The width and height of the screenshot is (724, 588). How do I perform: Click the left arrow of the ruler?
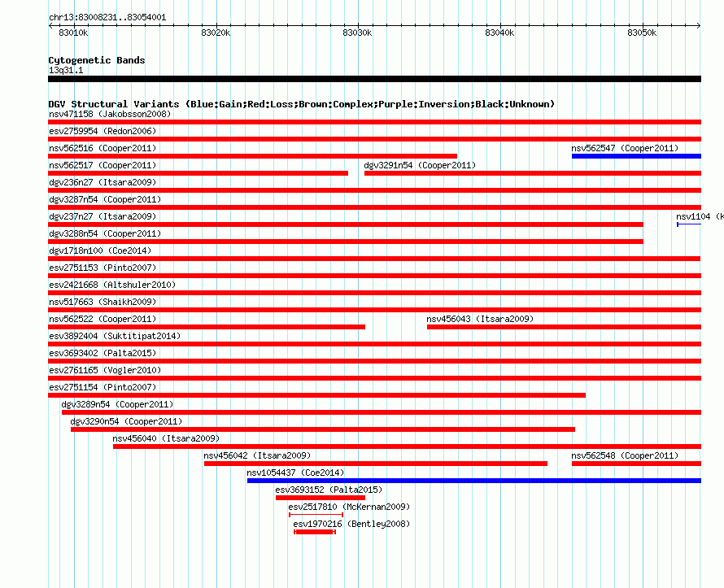pos(50,25)
